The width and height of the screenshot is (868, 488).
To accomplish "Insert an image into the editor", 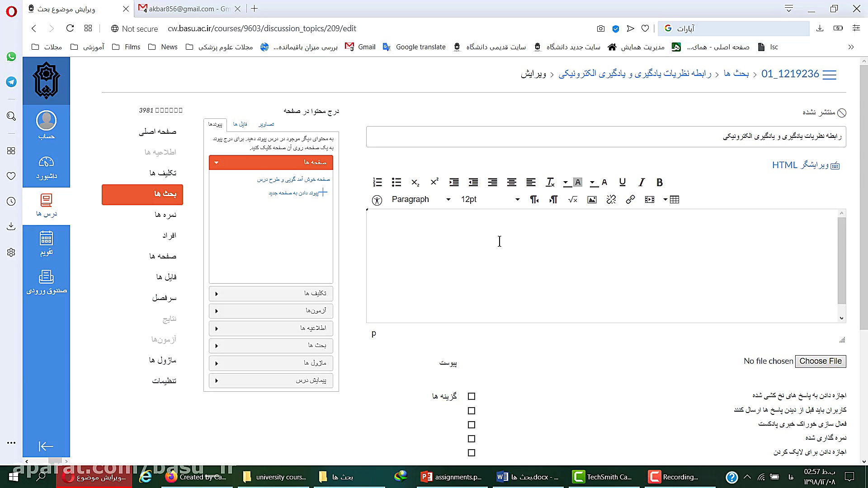I will pyautogui.click(x=591, y=199).
